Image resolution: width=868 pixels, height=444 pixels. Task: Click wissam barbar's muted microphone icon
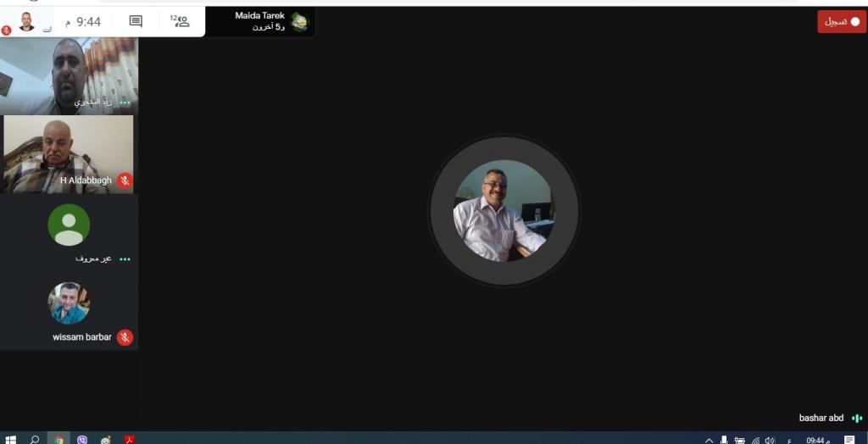[125, 337]
